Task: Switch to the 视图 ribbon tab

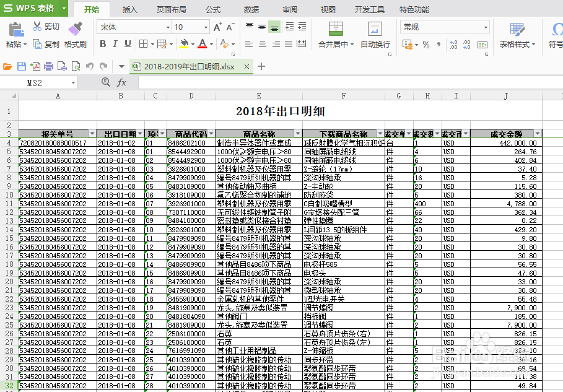Action: [x=328, y=9]
